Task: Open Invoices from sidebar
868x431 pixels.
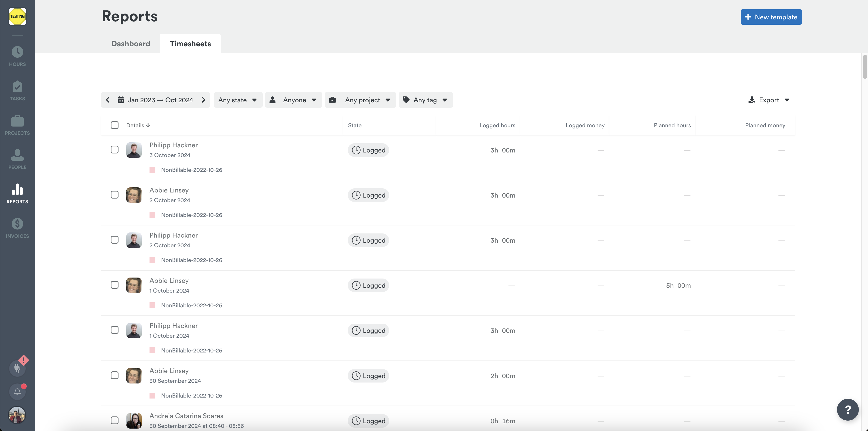Action: 17,228
